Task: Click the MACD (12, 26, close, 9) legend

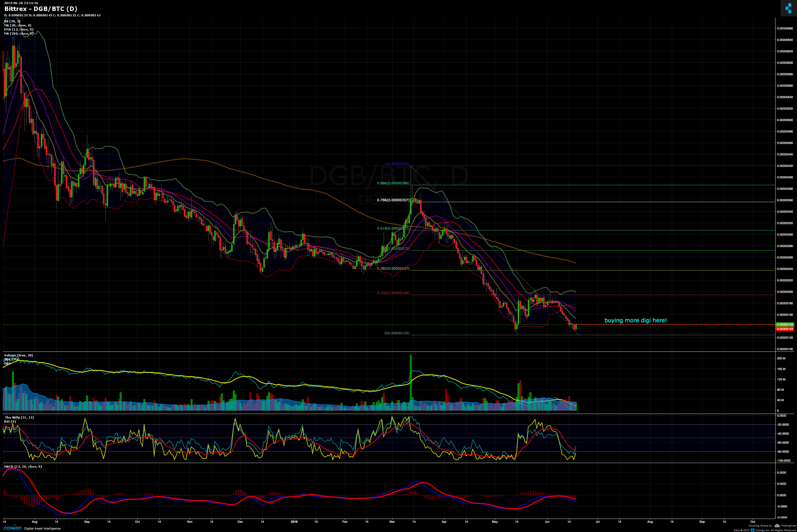Action: 23,467
